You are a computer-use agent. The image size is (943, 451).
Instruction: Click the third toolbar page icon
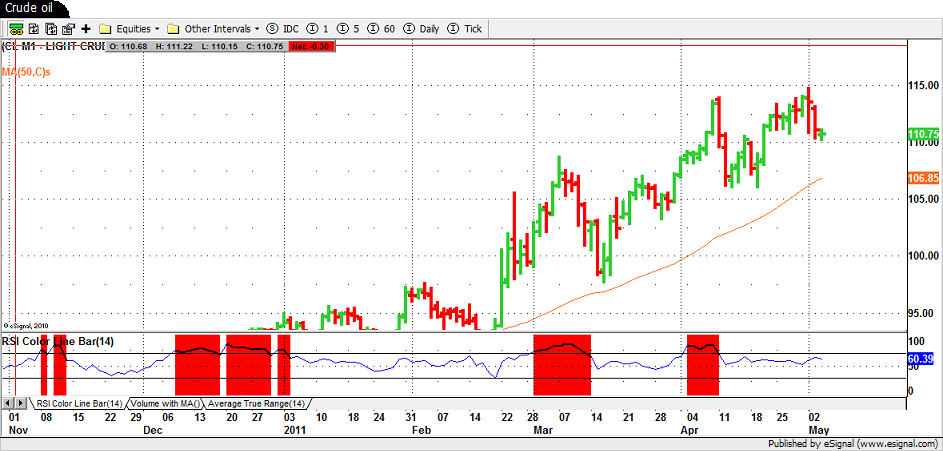49,29
